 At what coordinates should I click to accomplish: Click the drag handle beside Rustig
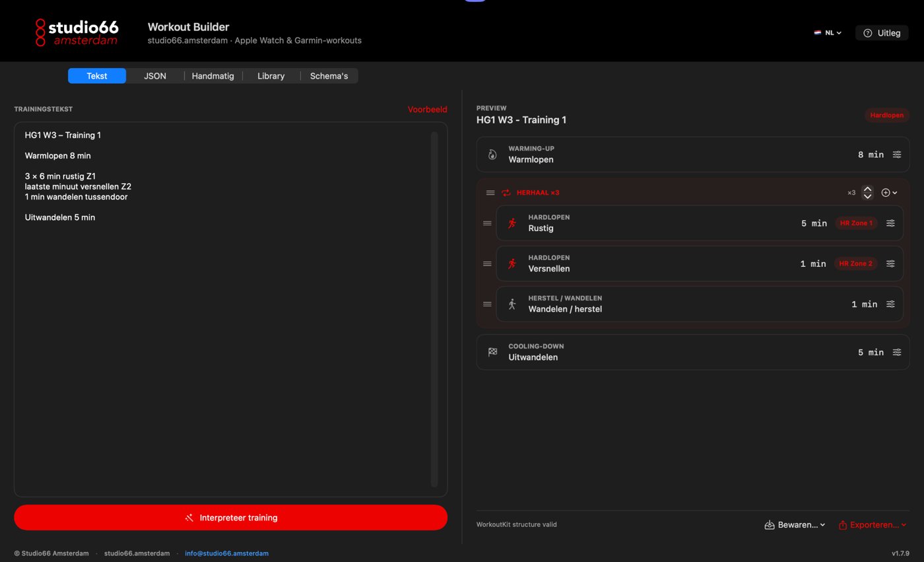point(487,223)
